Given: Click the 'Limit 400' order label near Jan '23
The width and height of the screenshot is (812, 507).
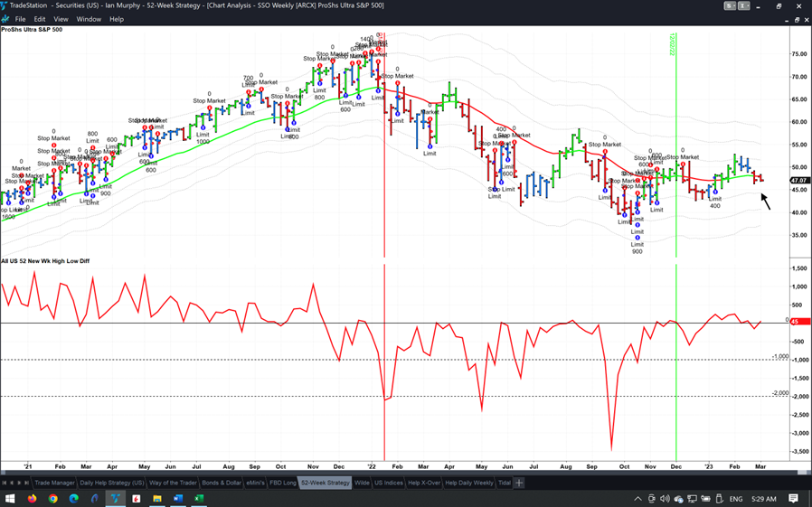Looking at the screenshot, I should click(714, 202).
